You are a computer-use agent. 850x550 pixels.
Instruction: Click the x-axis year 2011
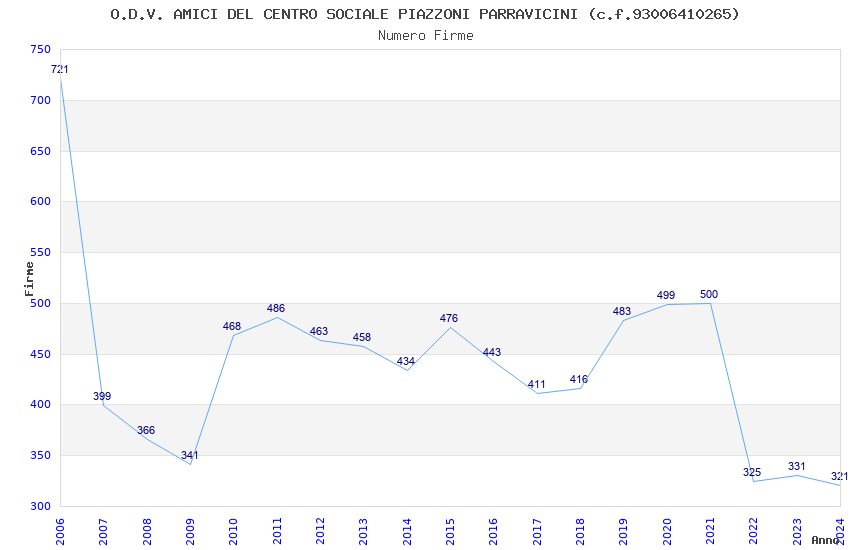point(277,531)
